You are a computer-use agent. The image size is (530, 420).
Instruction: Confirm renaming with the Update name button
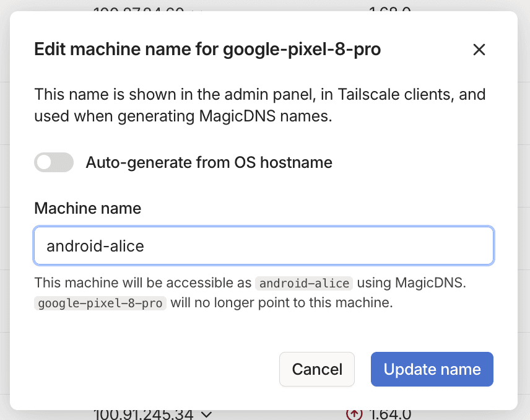tap(432, 369)
